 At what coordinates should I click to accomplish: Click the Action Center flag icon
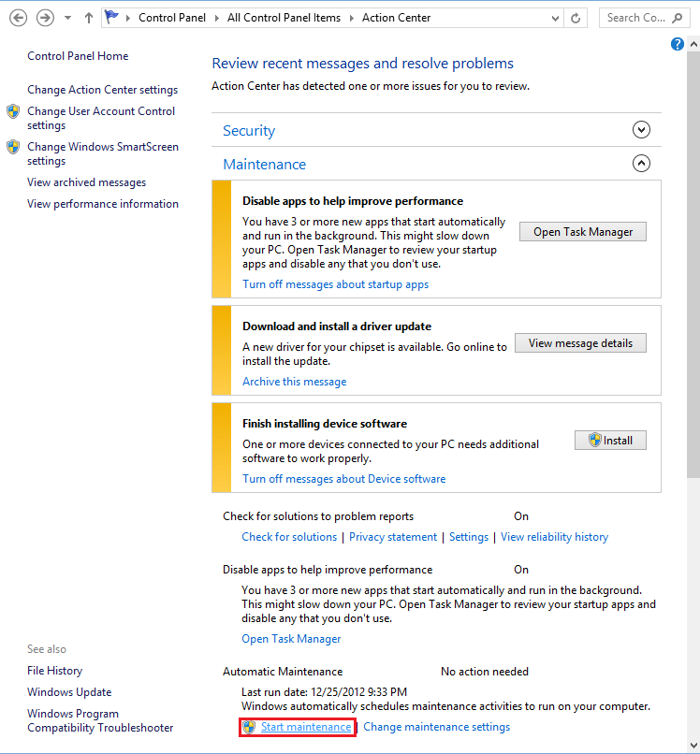[x=111, y=18]
